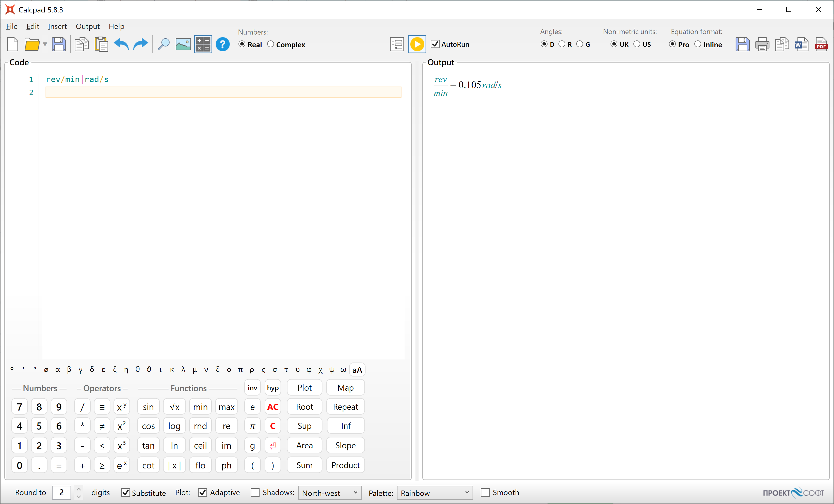Export output to PDF
834x504 pixels.
pos(821,44)
